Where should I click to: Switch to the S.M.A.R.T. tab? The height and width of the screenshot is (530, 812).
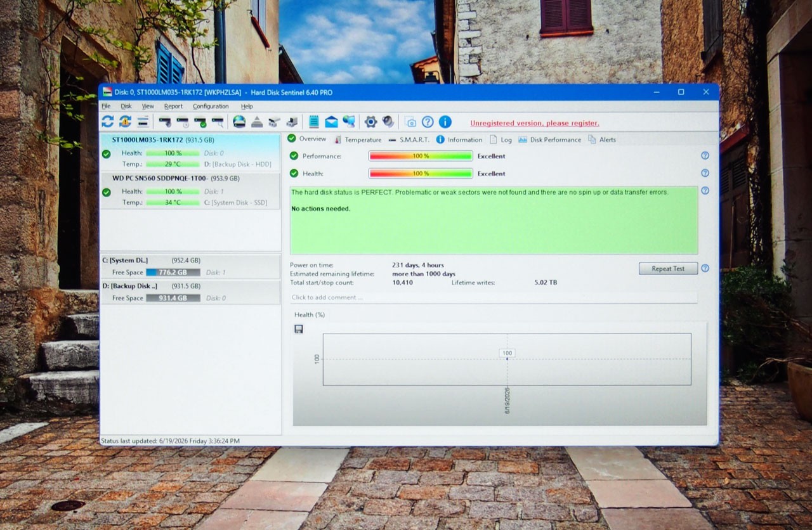409,139
